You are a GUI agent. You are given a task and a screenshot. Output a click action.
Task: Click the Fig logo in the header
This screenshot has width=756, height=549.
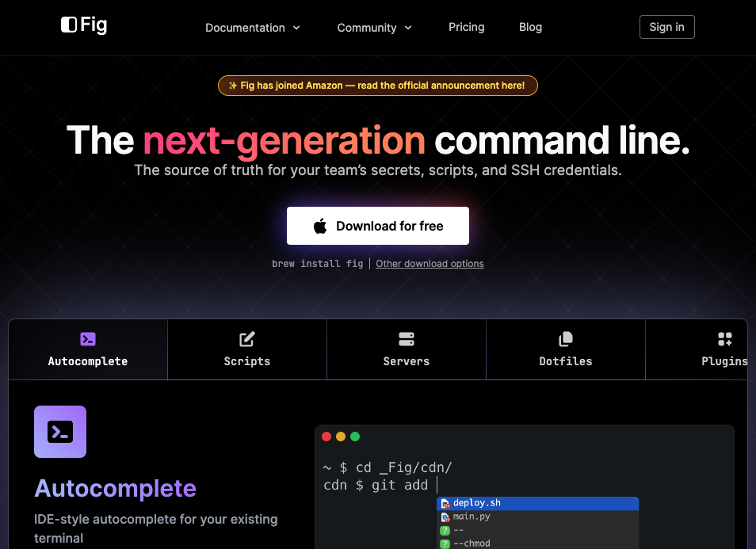tap(84, 25)
